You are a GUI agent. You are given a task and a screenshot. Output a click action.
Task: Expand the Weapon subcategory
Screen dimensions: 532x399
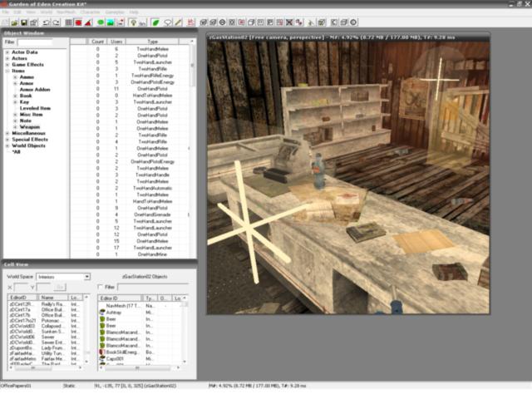point(15,127)
